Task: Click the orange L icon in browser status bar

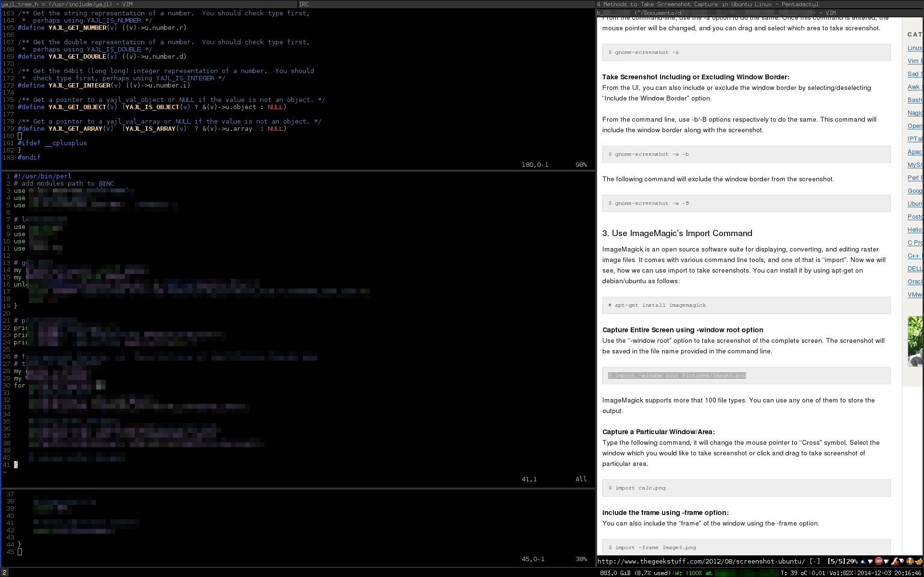Action: pos(910,561)
